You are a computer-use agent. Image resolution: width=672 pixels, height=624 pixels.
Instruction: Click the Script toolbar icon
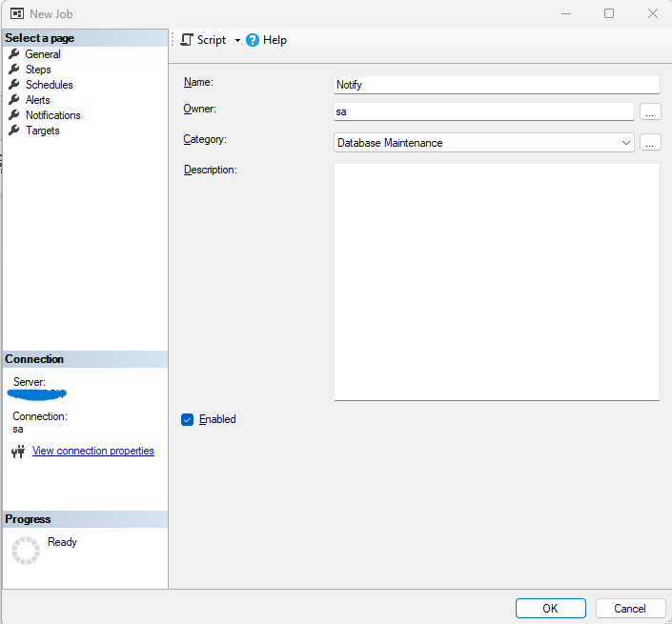[187, 40]
